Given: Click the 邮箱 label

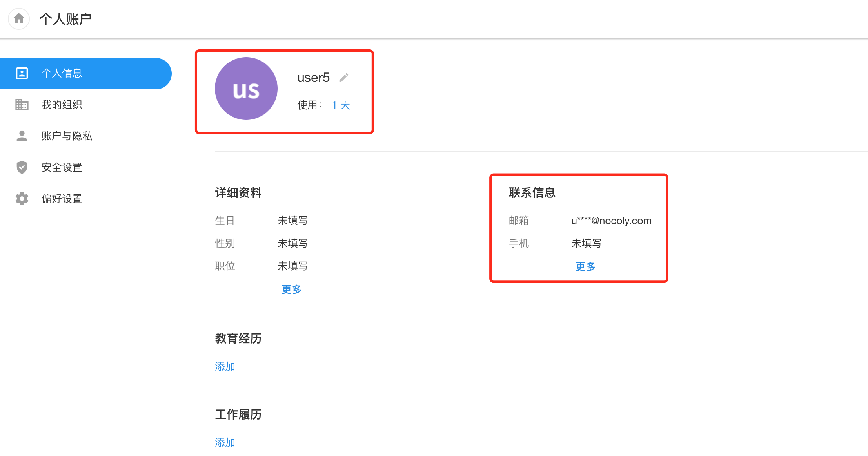Looking at the screenshot, I should tap(519, 221).
